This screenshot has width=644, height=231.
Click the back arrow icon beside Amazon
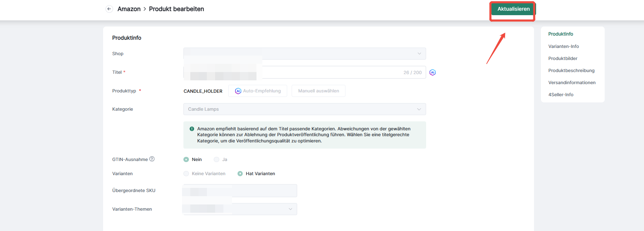click(109, 9)
